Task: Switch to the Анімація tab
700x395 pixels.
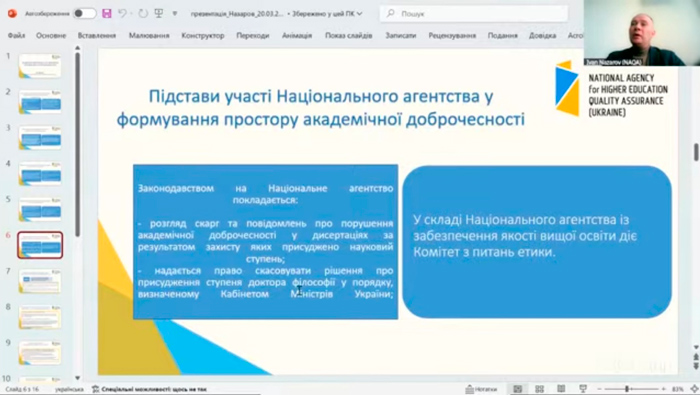Action: click(x=296, y=35)
